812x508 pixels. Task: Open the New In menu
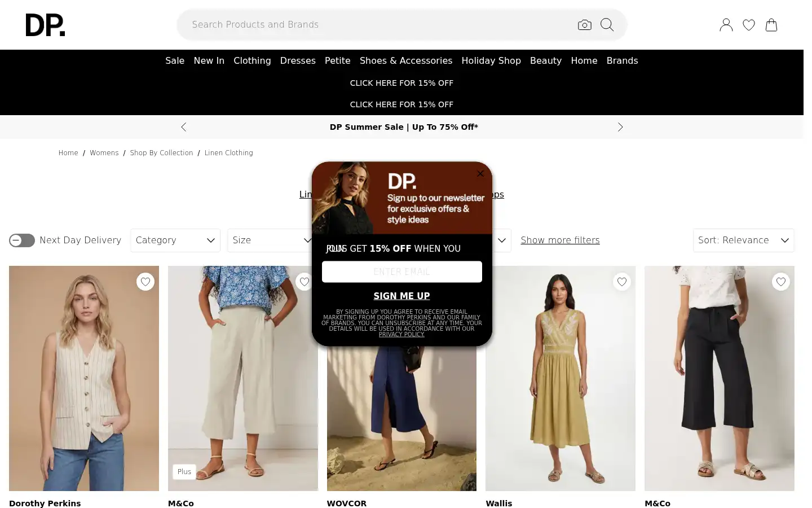(209, 60)
